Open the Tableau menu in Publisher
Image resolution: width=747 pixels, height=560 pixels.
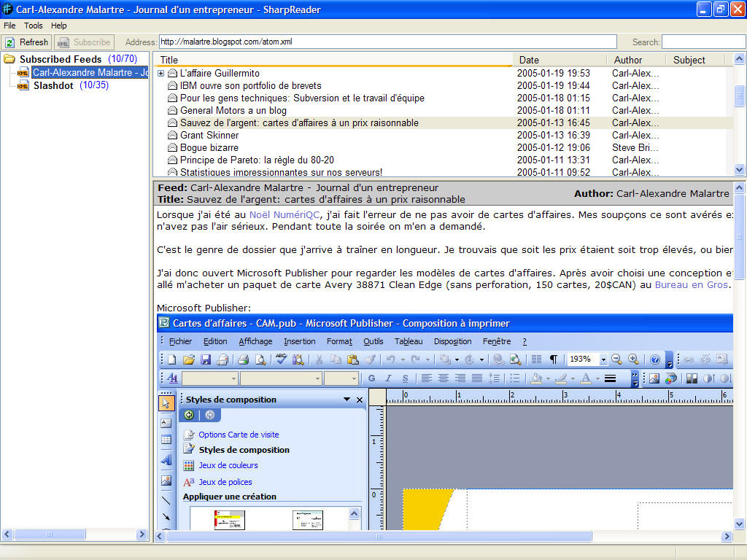click(x=409, y=341)
